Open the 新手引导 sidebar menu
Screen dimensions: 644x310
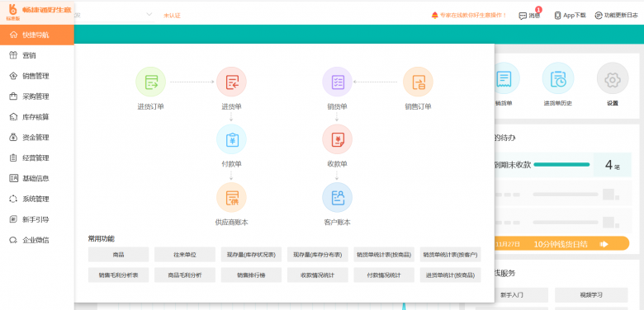[37, 219]
